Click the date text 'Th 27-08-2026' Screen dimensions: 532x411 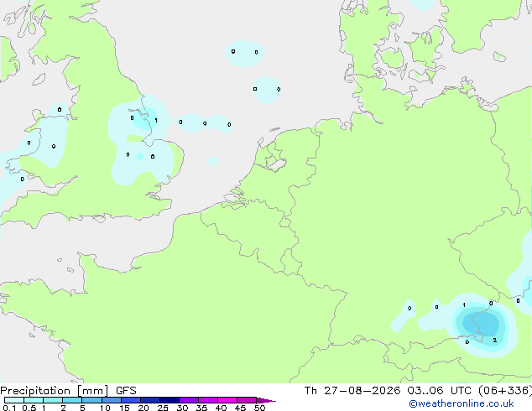point(352,391)
